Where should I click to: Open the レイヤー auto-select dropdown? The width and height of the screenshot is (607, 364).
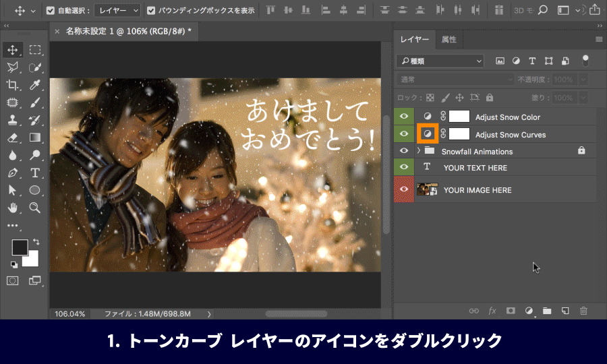(x=117, y=11)
